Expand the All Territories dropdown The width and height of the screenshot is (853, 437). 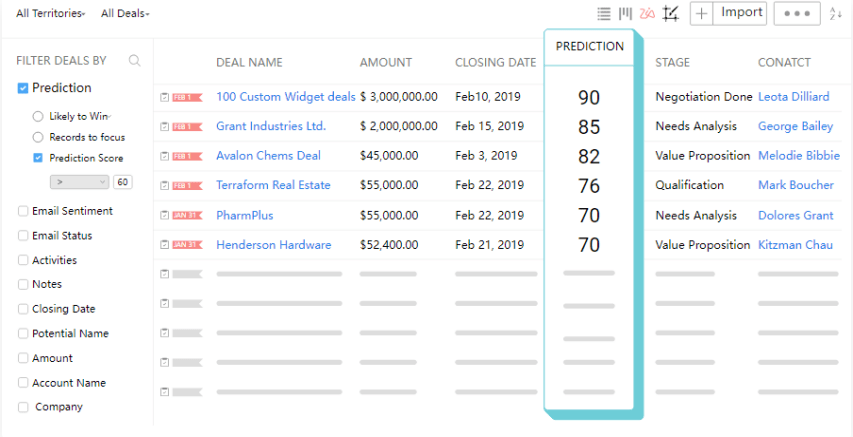[51, 14]
